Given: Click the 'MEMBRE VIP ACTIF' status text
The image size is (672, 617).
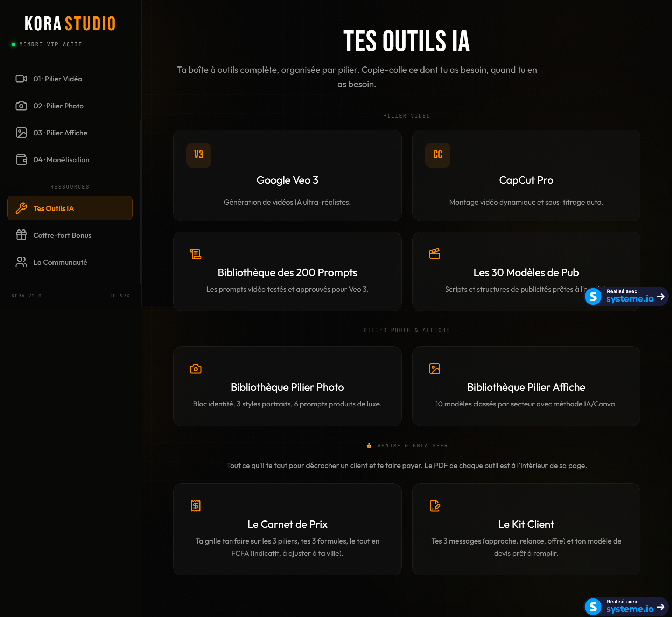Looking at the screenshot, I should (51, 44).
